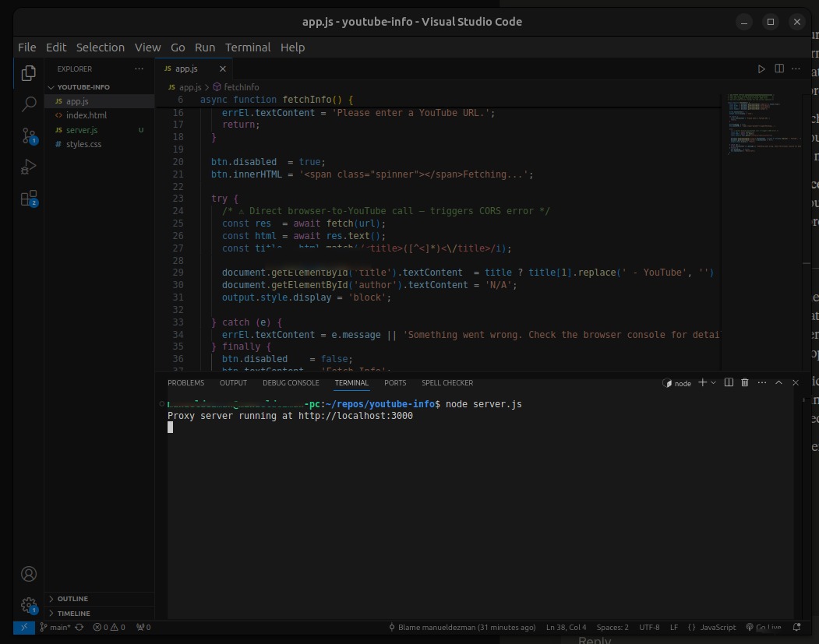The height and width of the screenshot is (644, 819).
Task: Toggle notifications bell in status bar
Action: 796,628
